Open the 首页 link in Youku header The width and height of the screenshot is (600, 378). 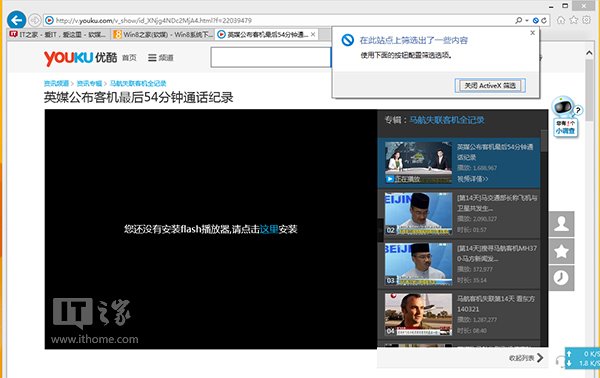[129, 58]
